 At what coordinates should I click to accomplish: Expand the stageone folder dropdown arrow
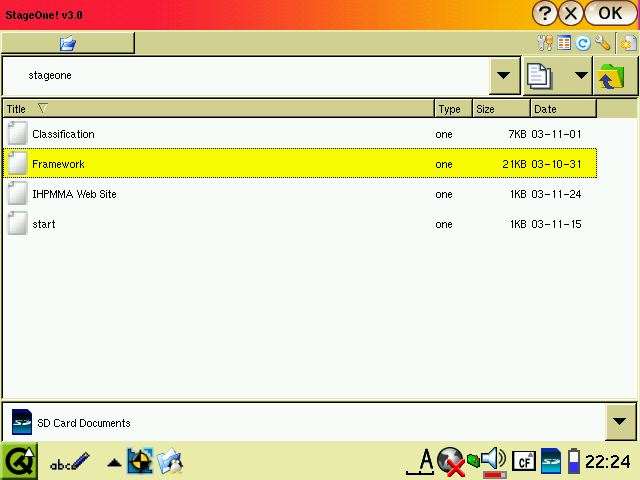coord(504,75)
